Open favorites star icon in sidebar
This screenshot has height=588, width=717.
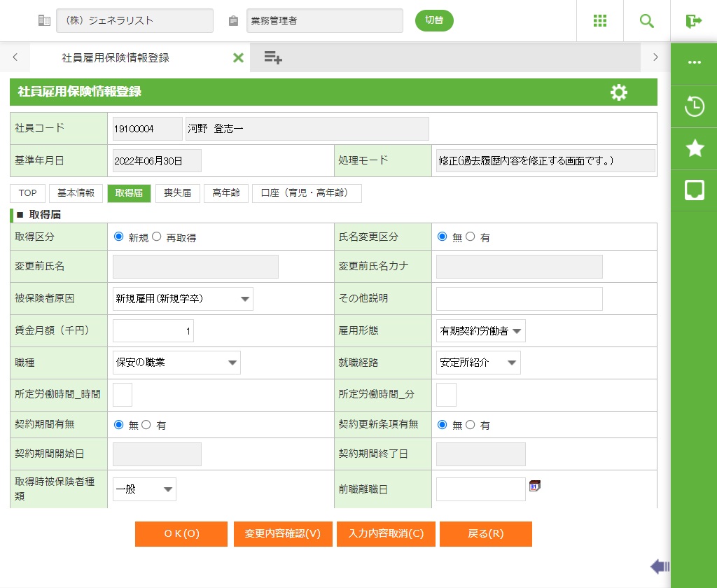694,148
